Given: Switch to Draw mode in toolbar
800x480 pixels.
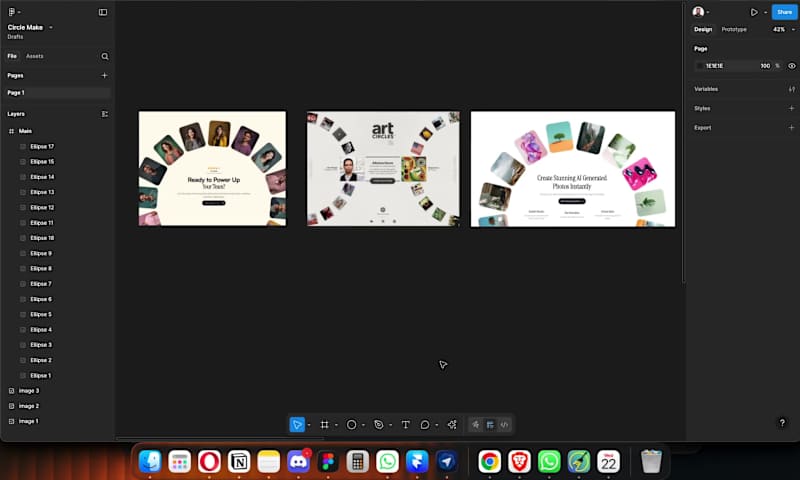Looking at the screenshot, I should [476, 424].
